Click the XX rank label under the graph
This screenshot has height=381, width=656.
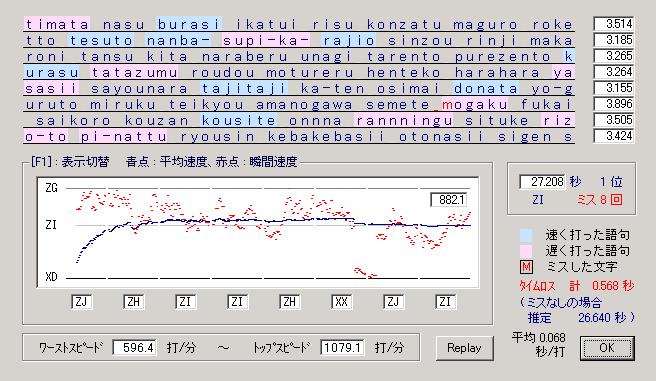coord(341,302)
